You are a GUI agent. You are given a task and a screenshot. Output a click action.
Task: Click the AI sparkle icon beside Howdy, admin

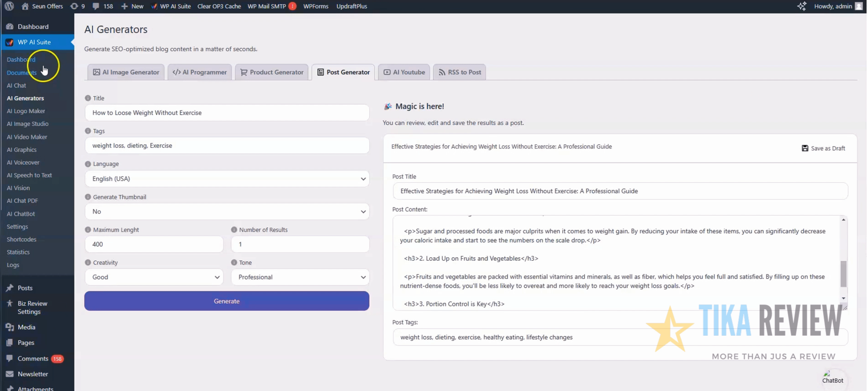pos(802,6)
